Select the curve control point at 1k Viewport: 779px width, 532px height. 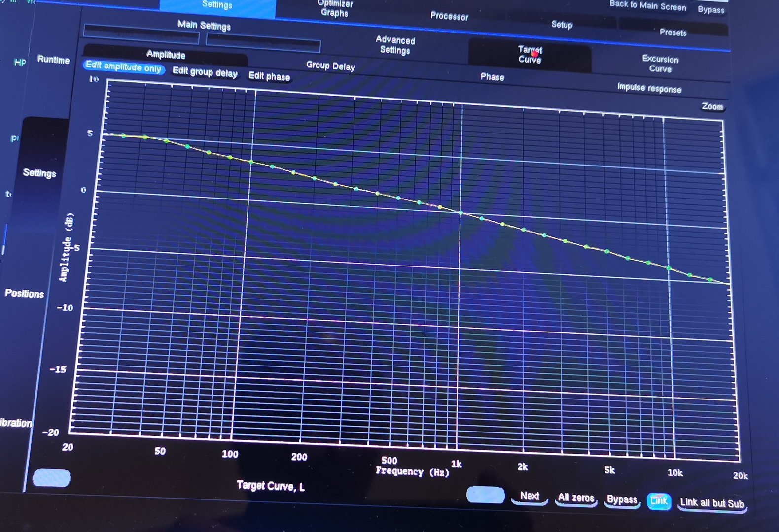point(461,213)
